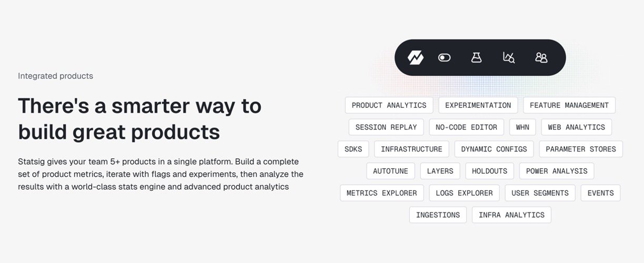
Task: Select the Holdouts tag
Action: click(489, 171)
